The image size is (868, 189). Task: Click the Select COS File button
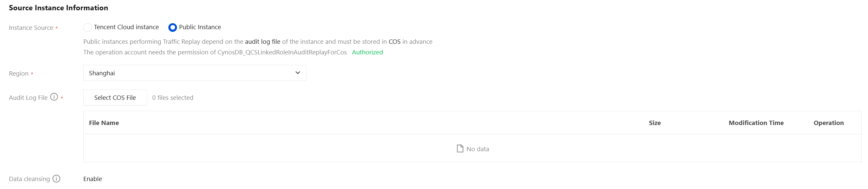pos(115,97)
